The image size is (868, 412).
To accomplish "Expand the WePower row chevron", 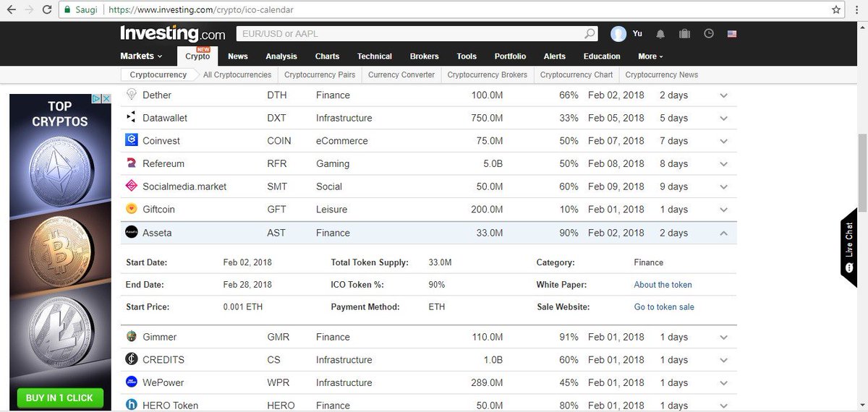I will (x=723, y=382).
